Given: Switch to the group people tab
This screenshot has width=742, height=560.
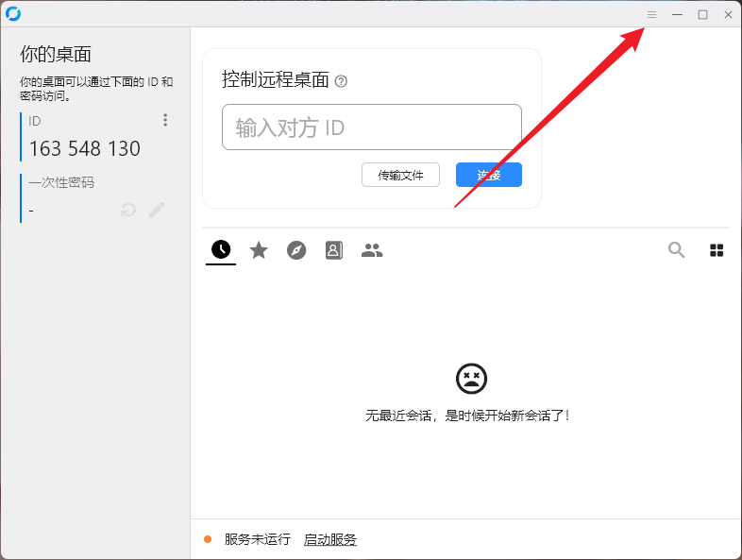Looking at the screenshot, I should 372,250.
